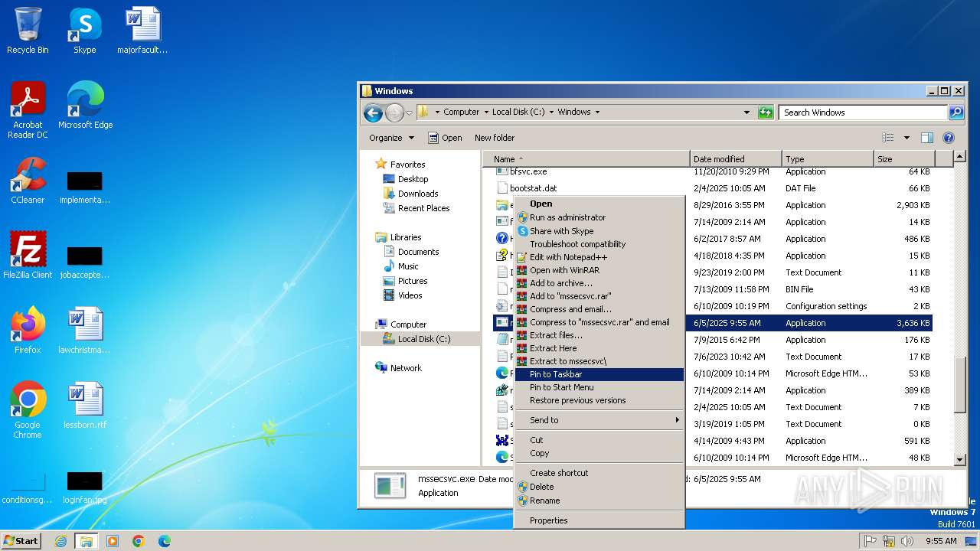Select Pin to Taskbar in context menu
Image resolution: width=980 pixels, height=551 pixels.
[598, 374]
